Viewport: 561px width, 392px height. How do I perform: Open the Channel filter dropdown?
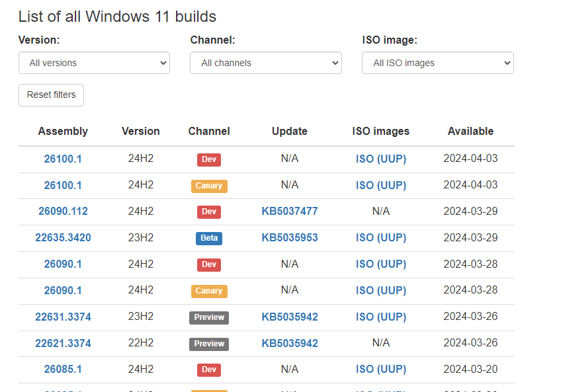click(266, 63)
